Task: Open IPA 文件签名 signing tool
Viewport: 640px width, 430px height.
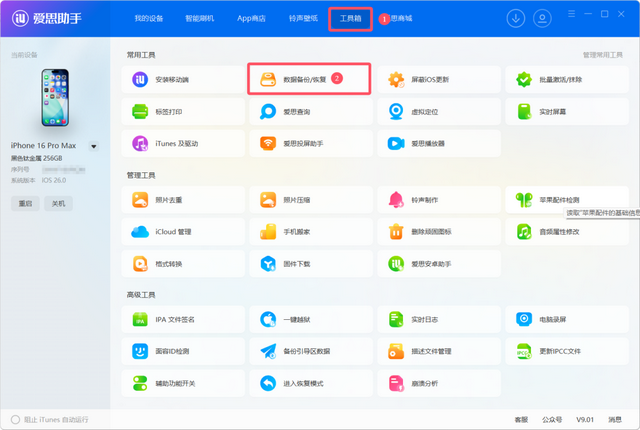Action: coord(183,319)
